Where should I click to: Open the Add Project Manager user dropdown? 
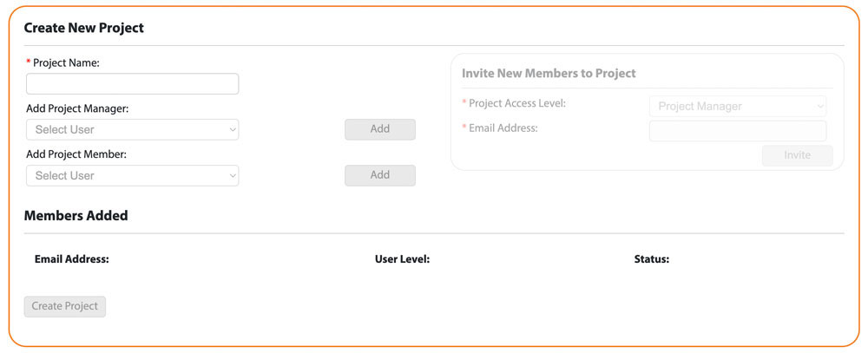(x=132, y=129)
